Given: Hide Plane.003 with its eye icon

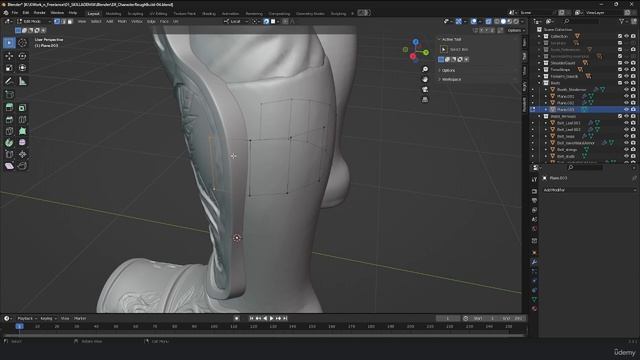Looking at the screenshot, I should [626, 109].
